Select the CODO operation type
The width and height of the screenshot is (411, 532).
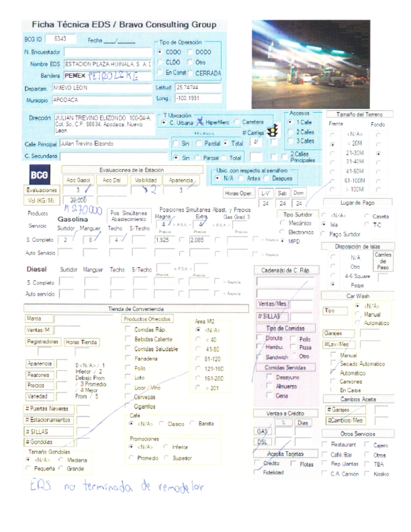pos(159,52)
